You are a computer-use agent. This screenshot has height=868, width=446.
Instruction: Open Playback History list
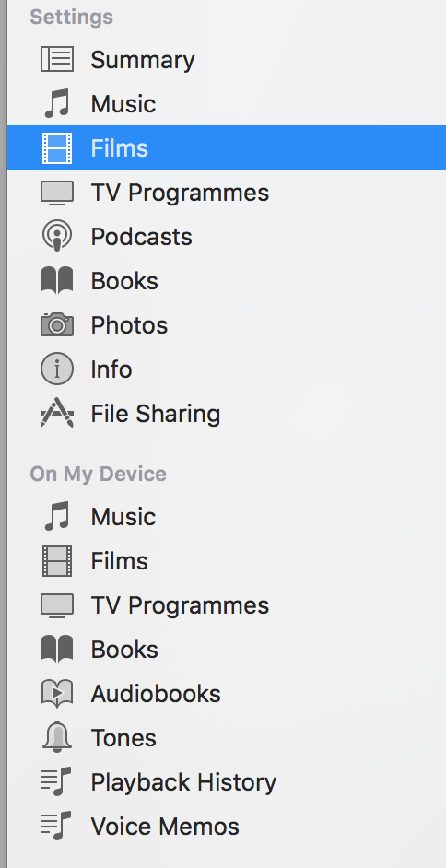click(x=227, y=782)
